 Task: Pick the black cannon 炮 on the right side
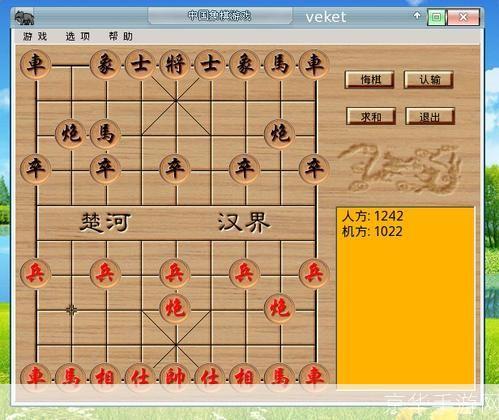[279, 134]
